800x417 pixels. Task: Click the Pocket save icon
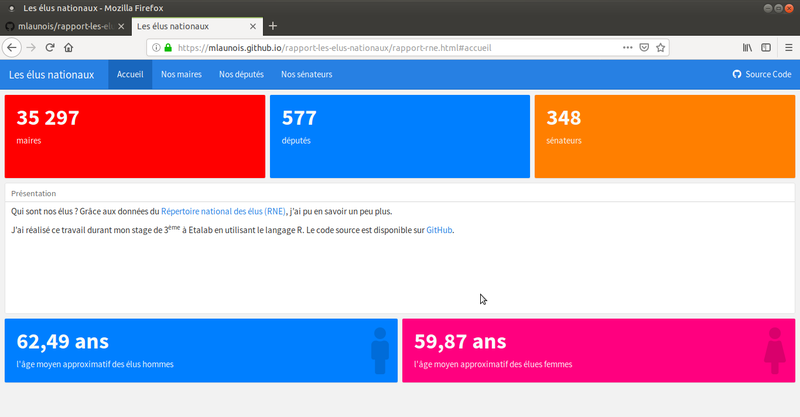point(645,47)
